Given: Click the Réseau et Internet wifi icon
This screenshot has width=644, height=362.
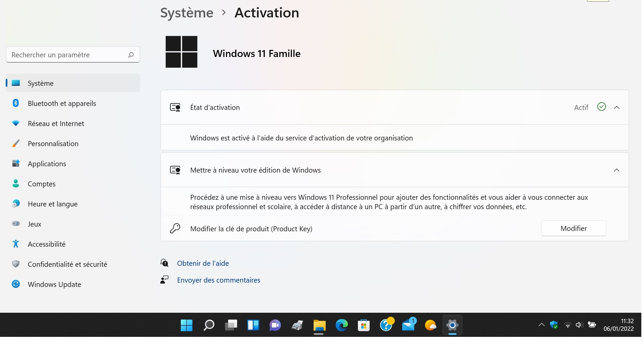Looking at the screenshot, I should pos(16,123).
